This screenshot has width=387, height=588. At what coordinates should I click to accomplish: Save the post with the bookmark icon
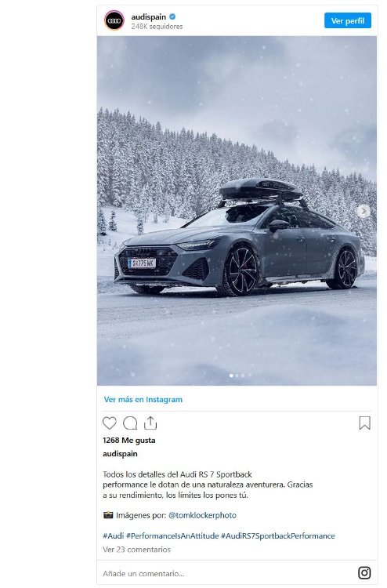(364, 423)
